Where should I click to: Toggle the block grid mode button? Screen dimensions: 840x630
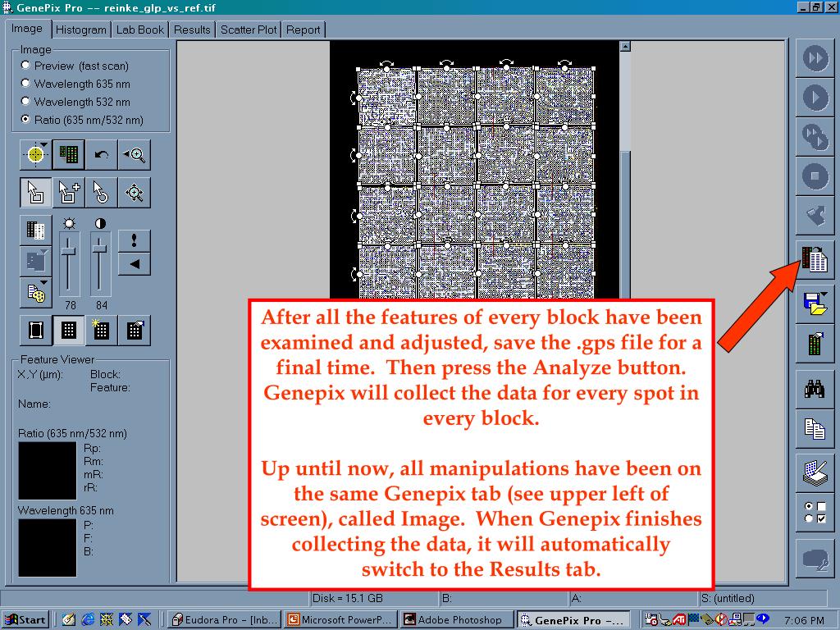point(69,331)
